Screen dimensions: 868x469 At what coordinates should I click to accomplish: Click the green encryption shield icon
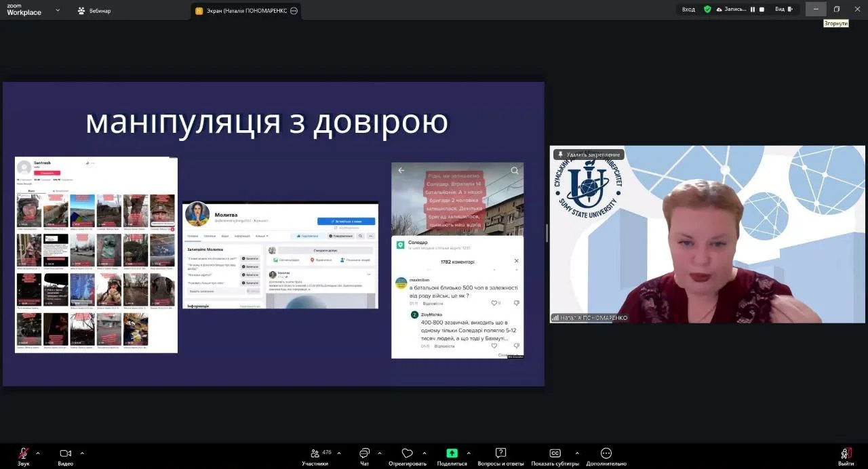707,9
